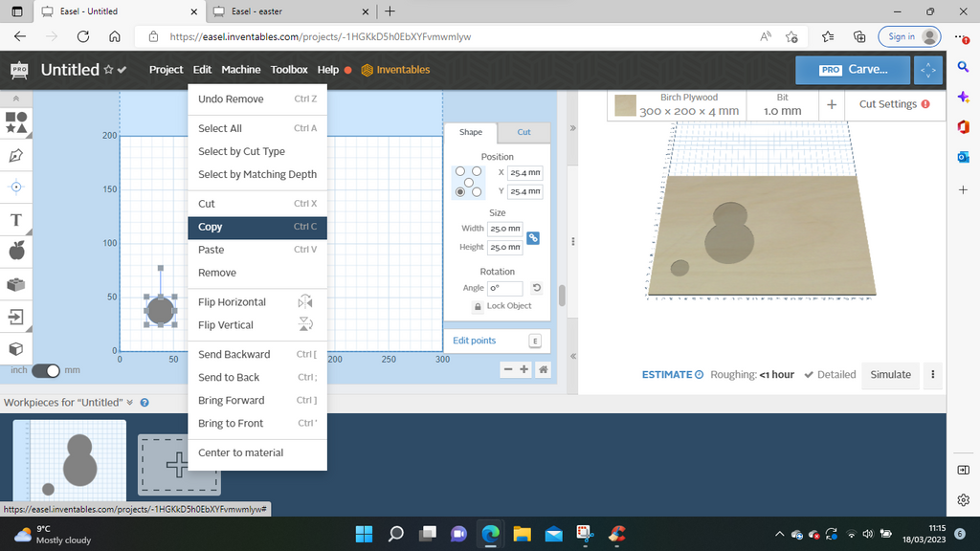
Task: Open the three-dot menu beside Simulate
Action: (x=933, y=375)
